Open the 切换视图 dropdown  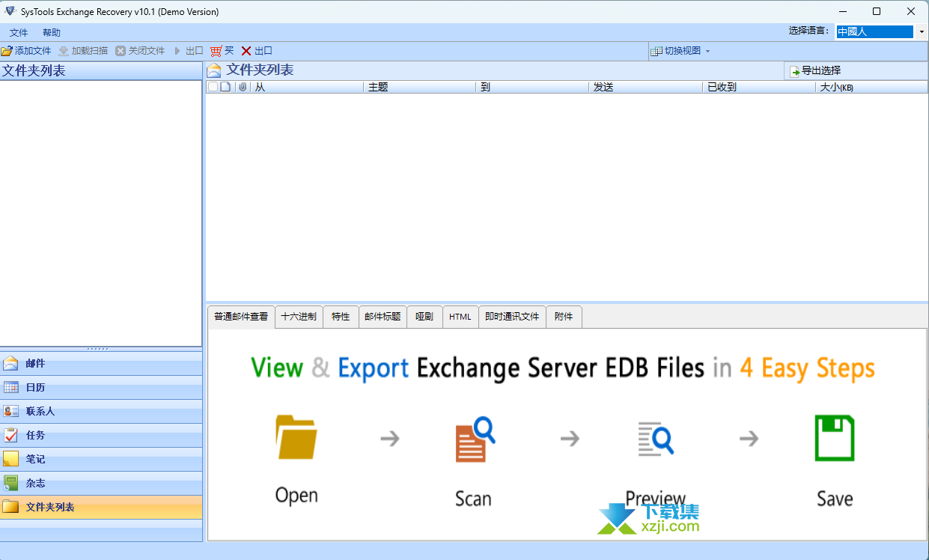[x=680, y=51]
